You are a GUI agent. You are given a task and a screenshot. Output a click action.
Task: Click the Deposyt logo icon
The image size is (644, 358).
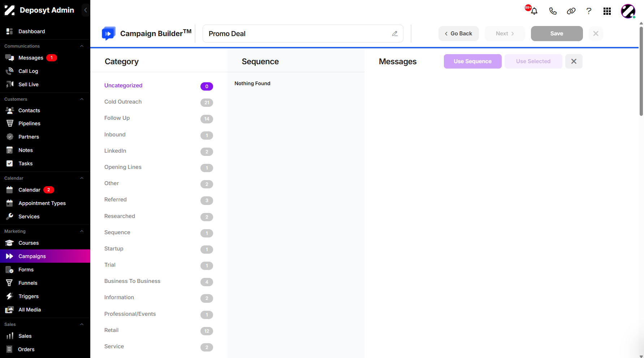click(9, 10)
